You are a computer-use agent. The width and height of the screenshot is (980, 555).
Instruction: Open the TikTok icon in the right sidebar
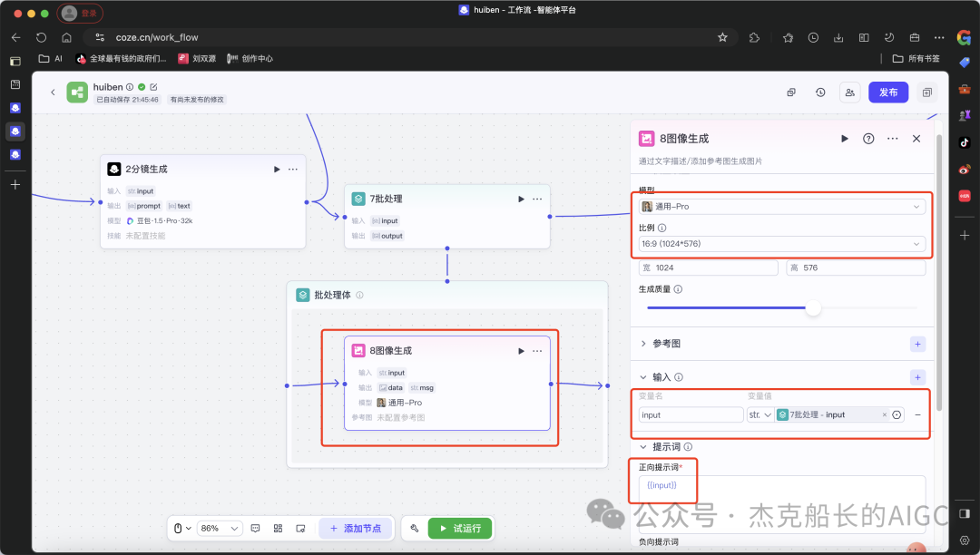[x=965, y=142]
